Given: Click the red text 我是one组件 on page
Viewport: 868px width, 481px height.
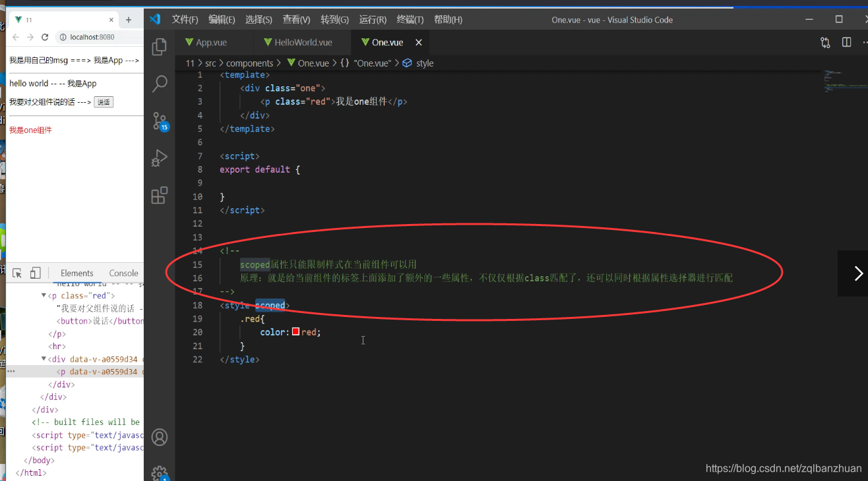Looking at the screenshot, I should pos(30,130).
